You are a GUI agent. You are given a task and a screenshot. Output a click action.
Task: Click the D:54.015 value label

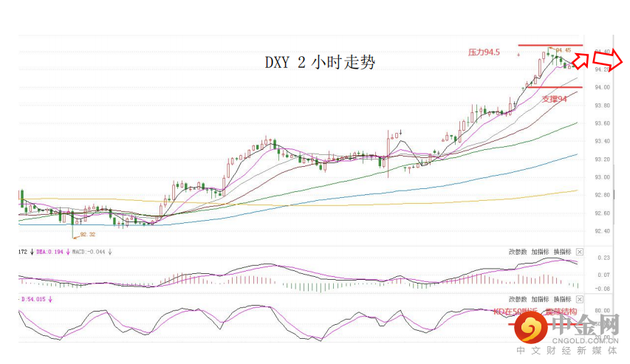tap(33, 299)
